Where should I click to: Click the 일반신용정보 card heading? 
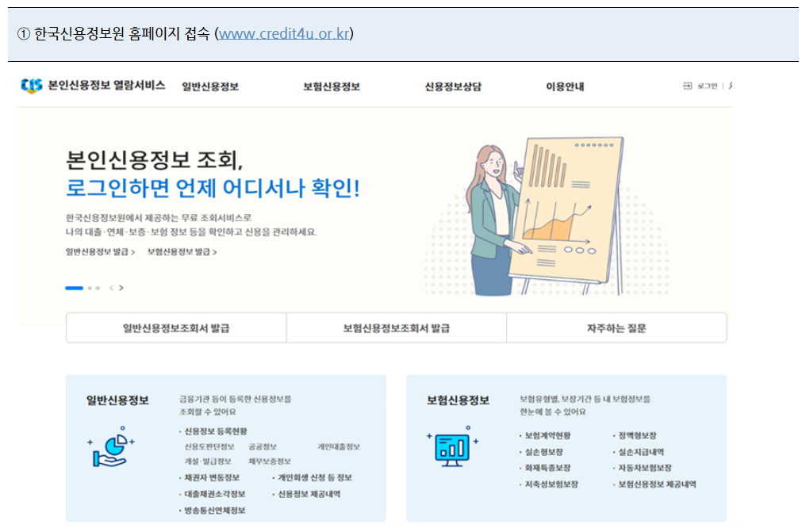pyautogui.click(x=117, y=400)
